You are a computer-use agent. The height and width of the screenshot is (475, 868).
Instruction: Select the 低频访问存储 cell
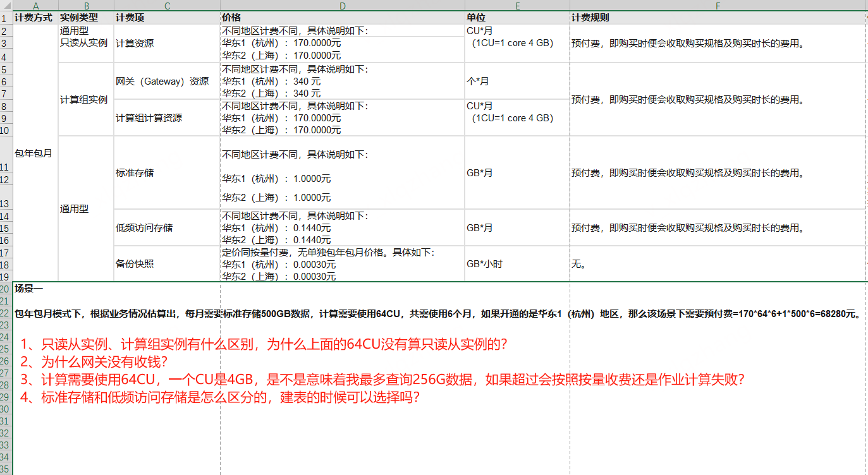(167, 227)
